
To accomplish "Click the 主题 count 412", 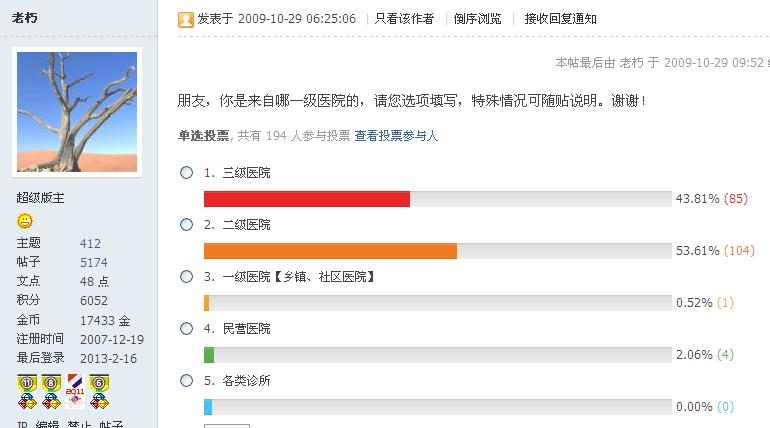I will (90, 243).
